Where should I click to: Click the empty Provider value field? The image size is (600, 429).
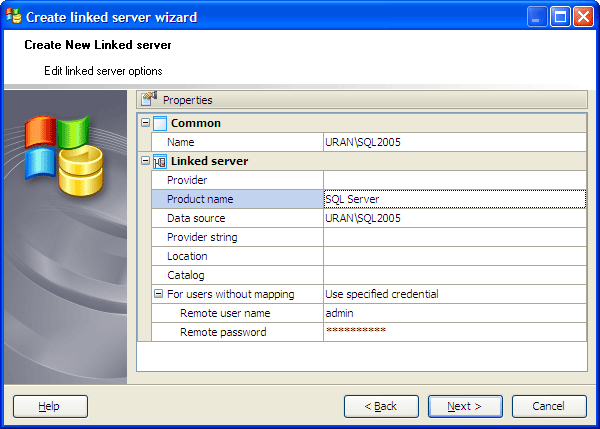coord(455,180)
